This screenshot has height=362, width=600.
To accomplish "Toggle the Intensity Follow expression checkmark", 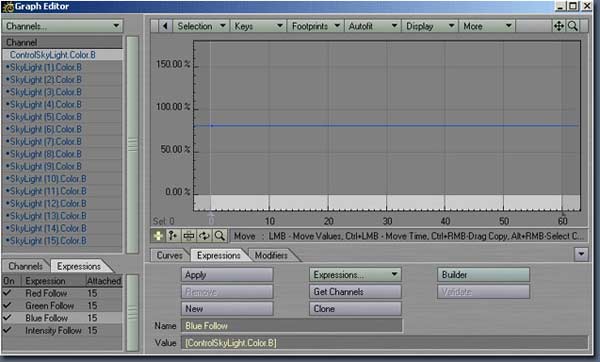I will pos(7,330).
